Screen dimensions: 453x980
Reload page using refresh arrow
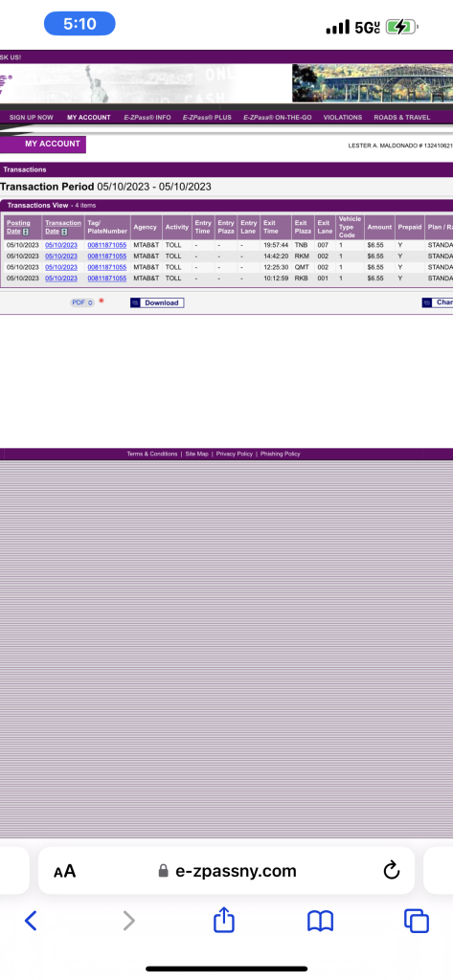(392, 870)
